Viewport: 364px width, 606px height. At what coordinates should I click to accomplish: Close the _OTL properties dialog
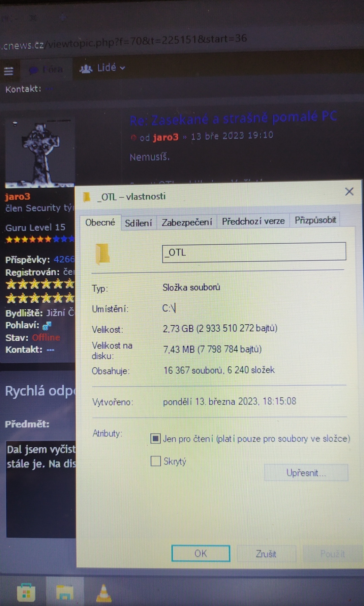[349, 192]
